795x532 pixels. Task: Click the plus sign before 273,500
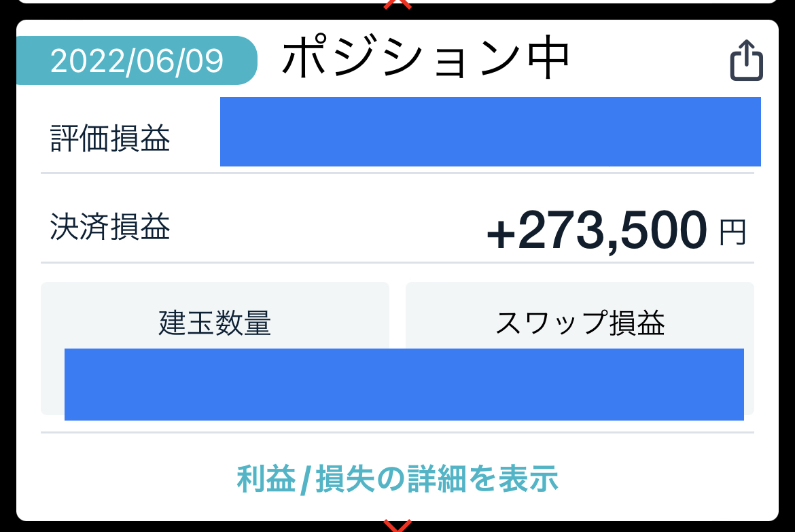501,234
